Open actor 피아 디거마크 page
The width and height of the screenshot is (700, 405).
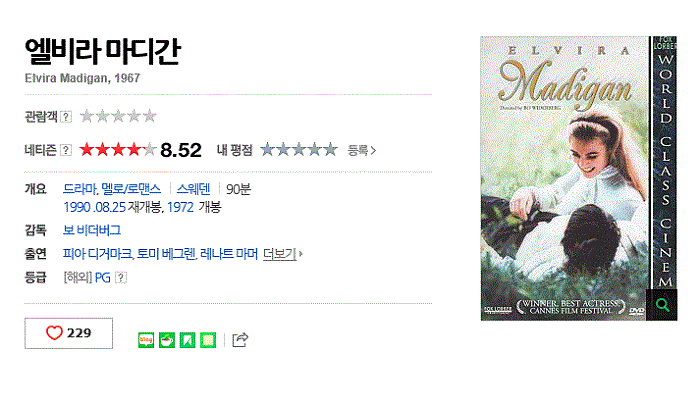(x=97, y=254)
